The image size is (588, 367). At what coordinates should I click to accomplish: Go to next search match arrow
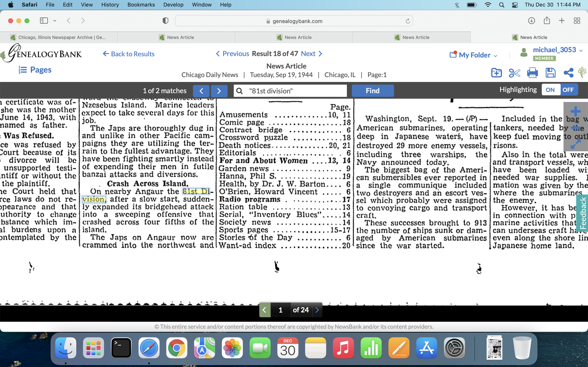tap(219, 91)
